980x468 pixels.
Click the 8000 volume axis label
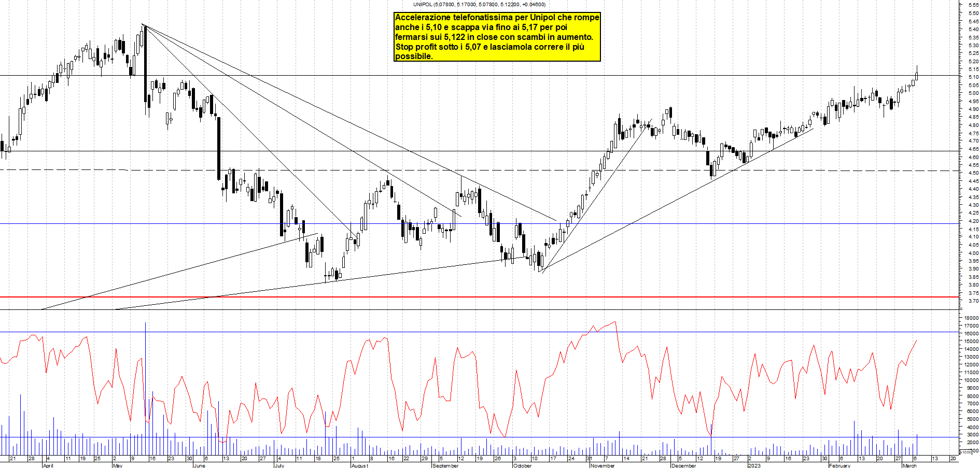coord(972,396)
